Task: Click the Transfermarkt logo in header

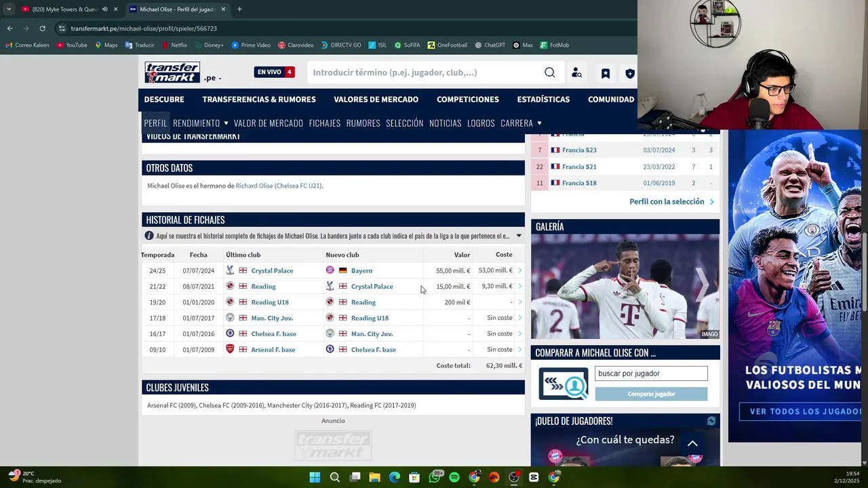Action: coord(172,73)
